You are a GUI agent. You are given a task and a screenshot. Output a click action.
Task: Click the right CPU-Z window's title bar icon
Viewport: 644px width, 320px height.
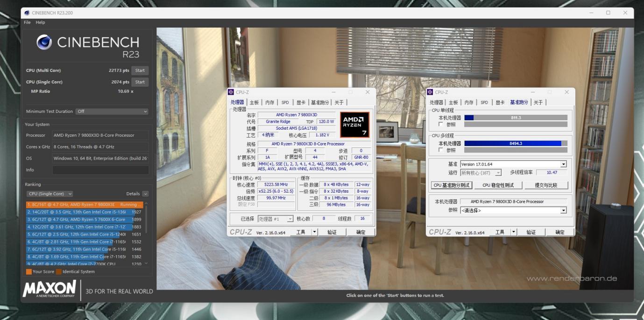pos(430,92)
